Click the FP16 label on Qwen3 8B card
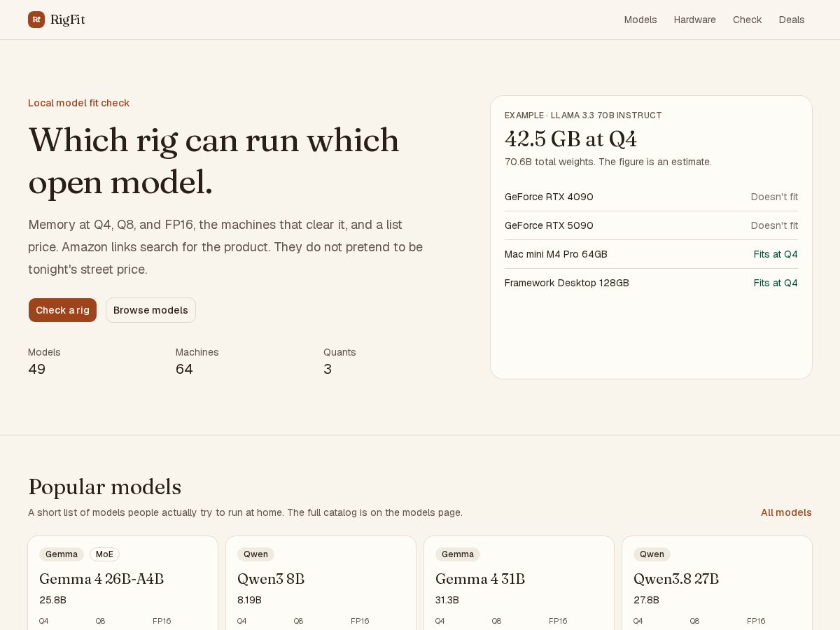The width and height of the screenshot is (840, 630). coord(360,621)
